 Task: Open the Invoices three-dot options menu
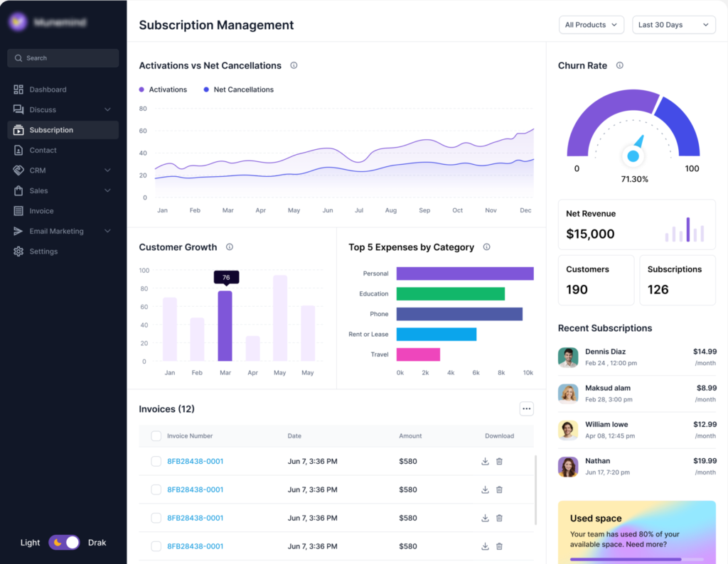coord(526,408)
